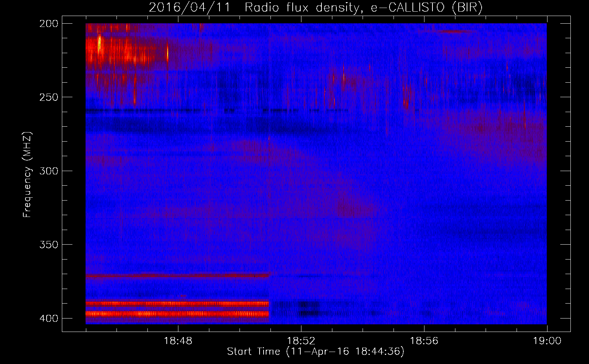Click the 19:00 time tick label
This screenshot has width=589, height=364.
coord(547,341)
